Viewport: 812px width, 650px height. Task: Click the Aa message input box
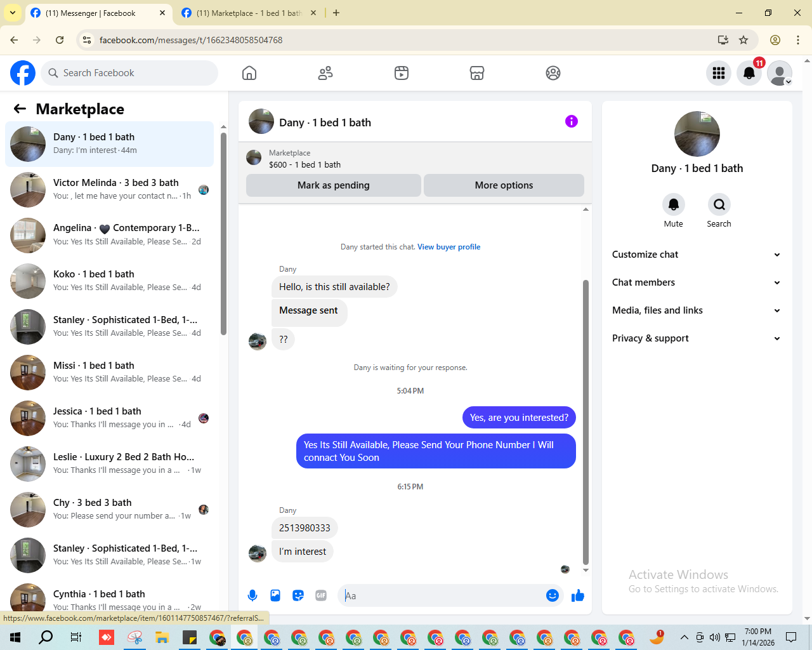443,595
